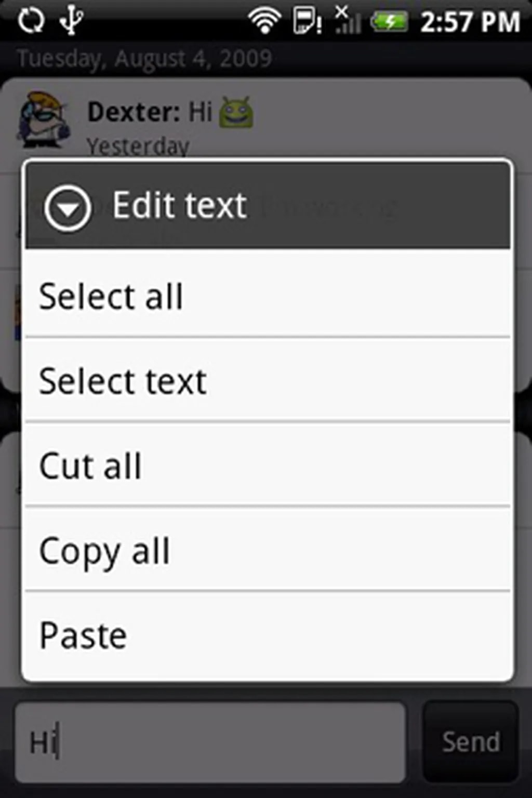Tap the SD card alert icon
Image resolution: width=532 pixels, height=798 pixels.
pos(307,21)
